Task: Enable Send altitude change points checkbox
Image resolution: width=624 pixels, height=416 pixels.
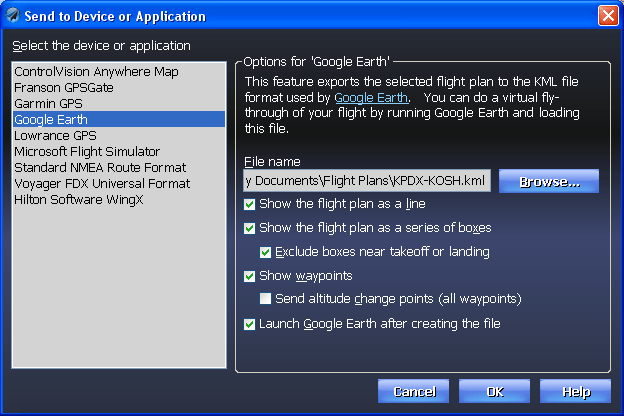Action: 265,299
